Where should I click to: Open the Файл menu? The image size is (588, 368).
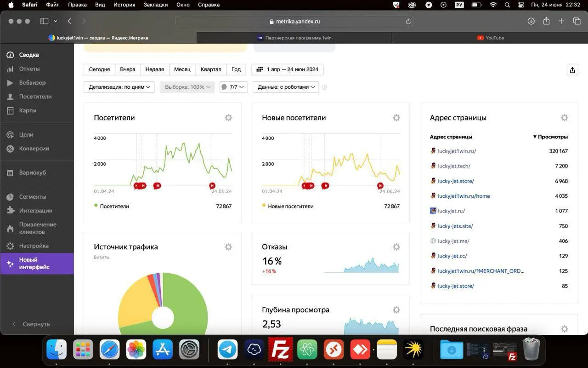53,5
